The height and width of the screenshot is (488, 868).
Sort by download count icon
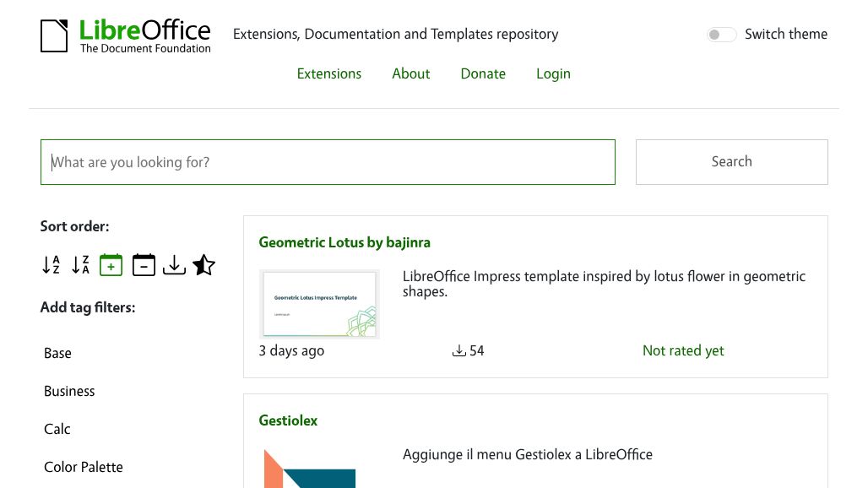pos(174,264)
